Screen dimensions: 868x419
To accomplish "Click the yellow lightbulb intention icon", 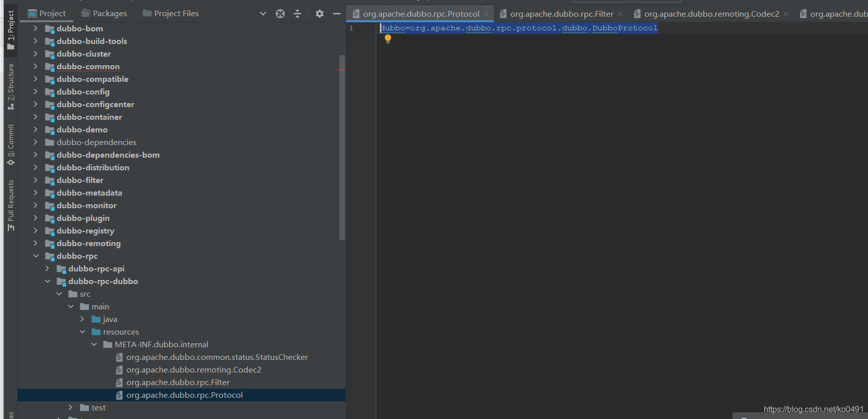I will [x=388, y=39].
